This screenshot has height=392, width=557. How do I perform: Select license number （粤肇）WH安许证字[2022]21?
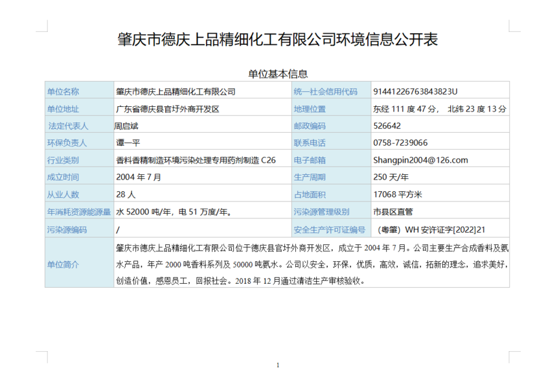[431, 230]
